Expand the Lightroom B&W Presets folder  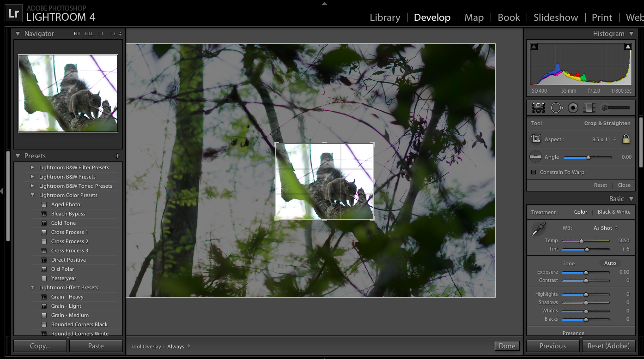pos(33,177)
